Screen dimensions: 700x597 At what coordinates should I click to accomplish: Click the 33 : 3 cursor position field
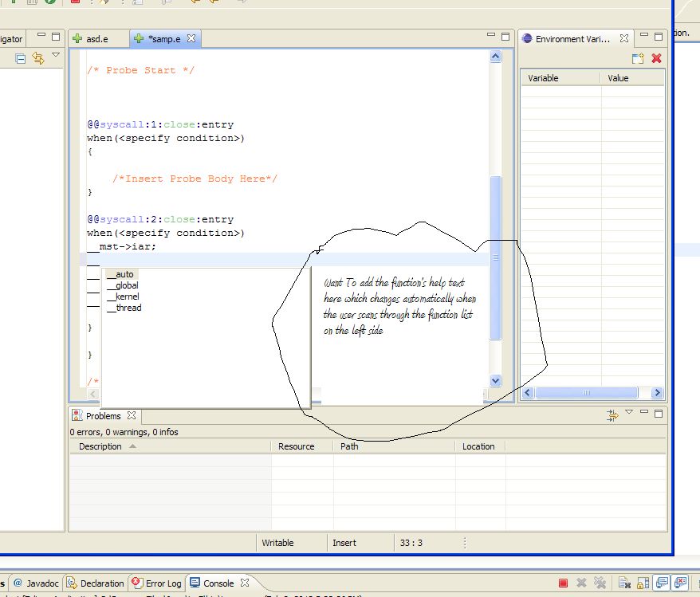(411, 543)
